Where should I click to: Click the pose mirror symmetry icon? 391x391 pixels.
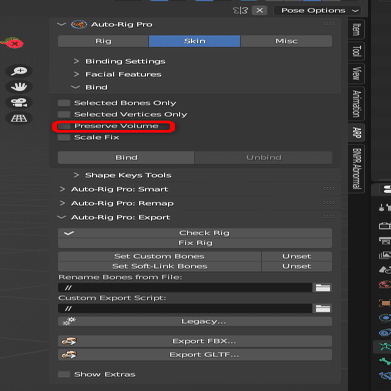click(x=240, y=11)
